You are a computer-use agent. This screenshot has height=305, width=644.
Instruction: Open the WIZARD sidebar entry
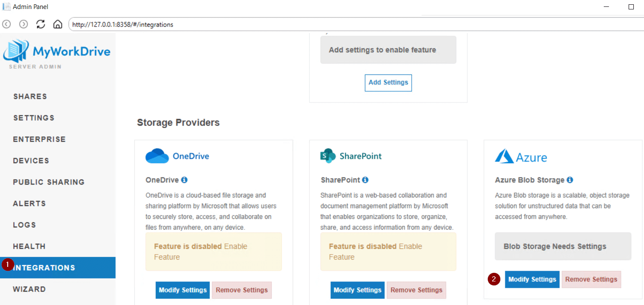[29, 289]
